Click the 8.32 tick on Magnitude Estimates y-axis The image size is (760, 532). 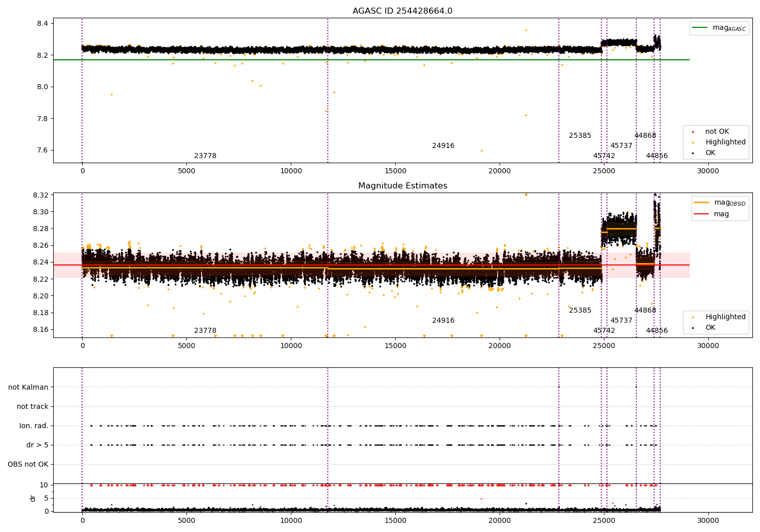click(x=41, y=195)
